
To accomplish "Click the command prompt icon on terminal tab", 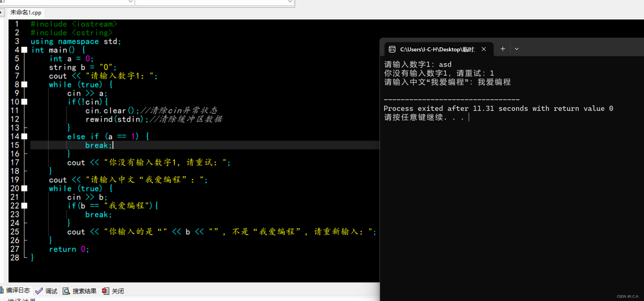I will (392, 49).
